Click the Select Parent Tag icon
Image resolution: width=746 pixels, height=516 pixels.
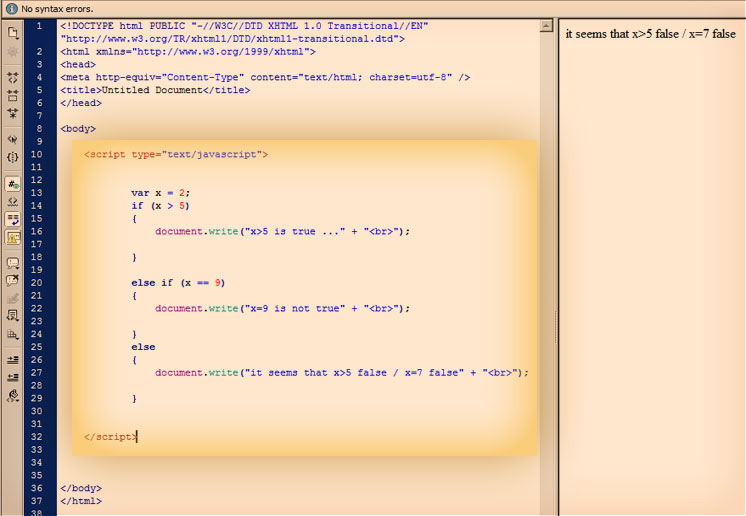tap(13, 139)
